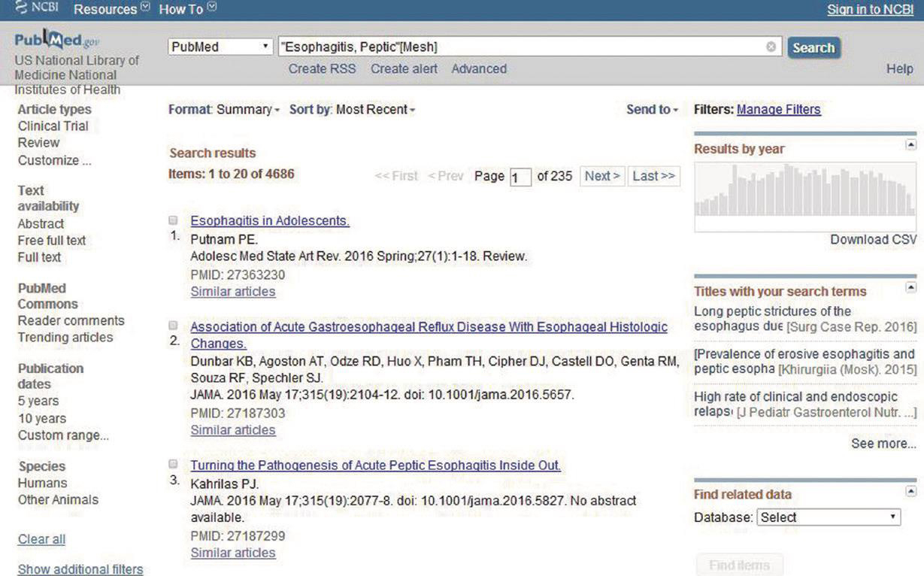This screenshot has width=924, height=576.
Task: Collapse Titles with your search terms panel
Action: (910, 287)
